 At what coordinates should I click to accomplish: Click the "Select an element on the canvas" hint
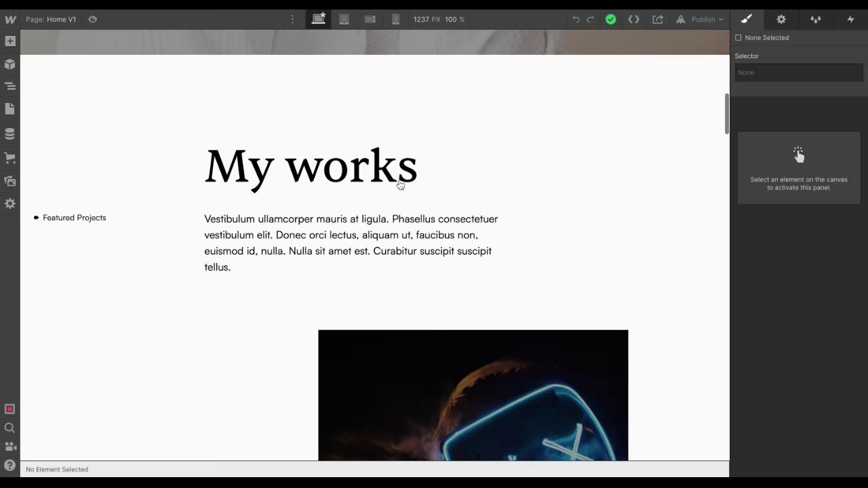pos(799,183)
